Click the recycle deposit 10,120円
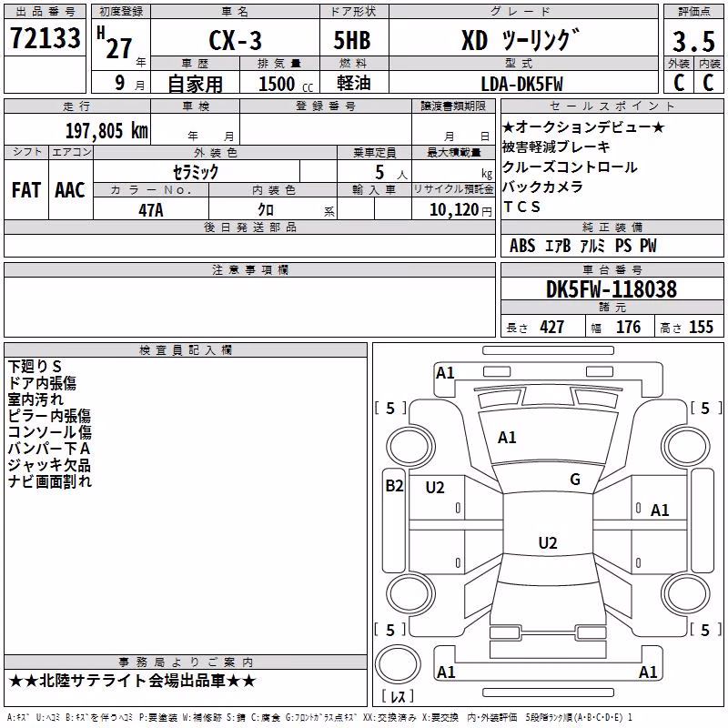Image resolution: width=728 pixels, height=728 pixels. pos(460,210)
